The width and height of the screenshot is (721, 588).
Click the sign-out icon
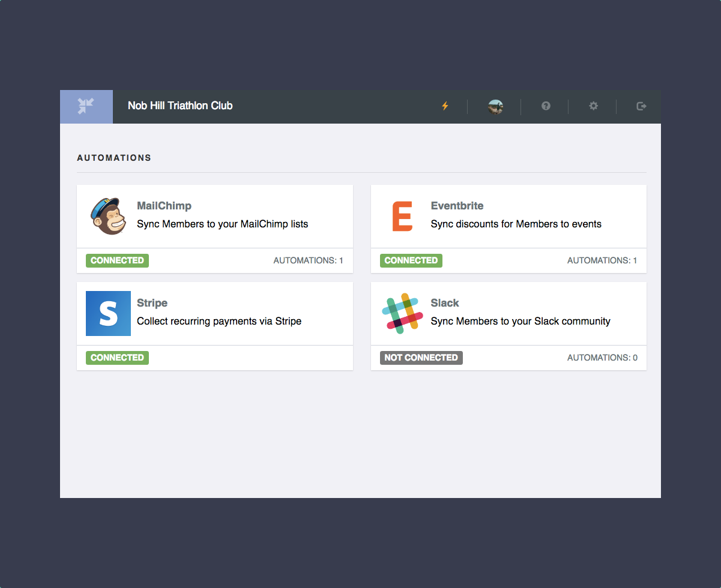pyautogui.click(x=641, y=106)
